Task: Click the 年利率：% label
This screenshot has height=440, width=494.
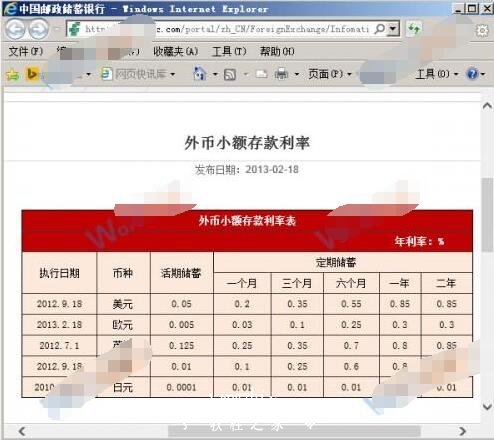Action: [419, 241]
